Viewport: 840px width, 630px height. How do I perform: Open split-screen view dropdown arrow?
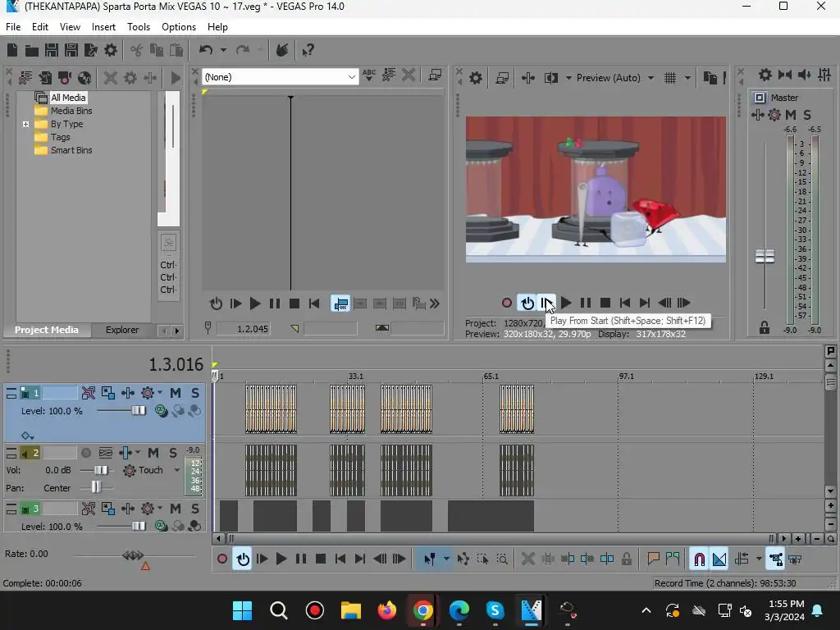[568, 78]
